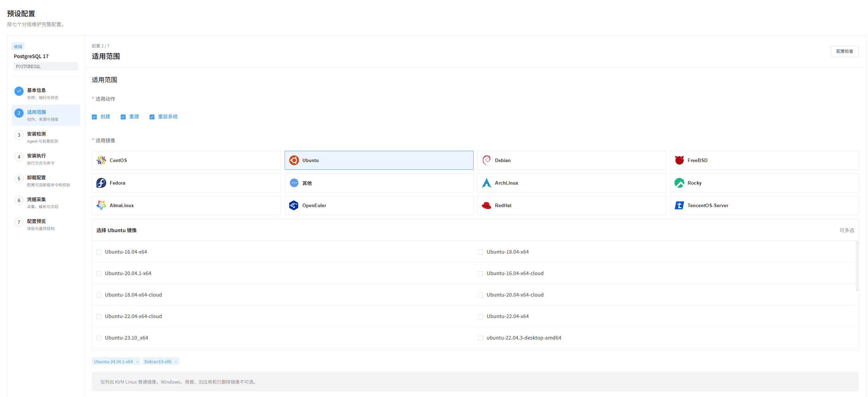
Task: Select the CentOS image icon
Action: pyautogui.click(x=101, y=160)
